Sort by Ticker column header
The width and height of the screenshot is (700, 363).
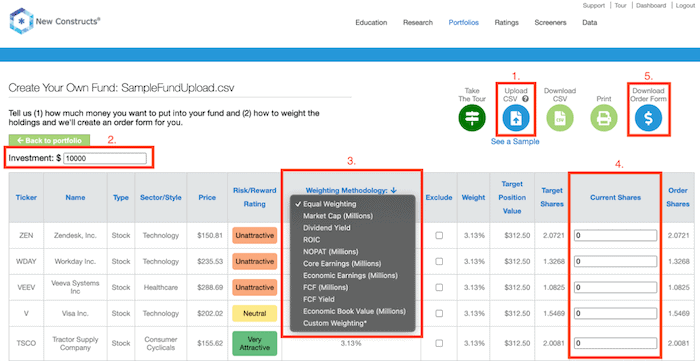pyautogui.click(x=26, y=197)
